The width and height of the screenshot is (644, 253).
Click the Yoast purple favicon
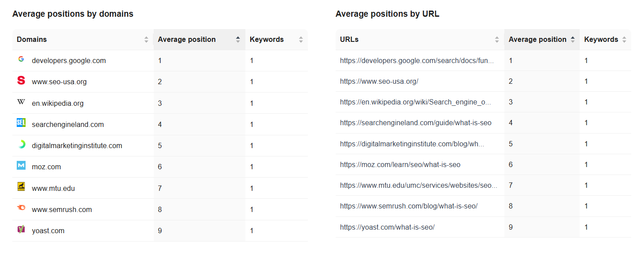click(21, 229)
